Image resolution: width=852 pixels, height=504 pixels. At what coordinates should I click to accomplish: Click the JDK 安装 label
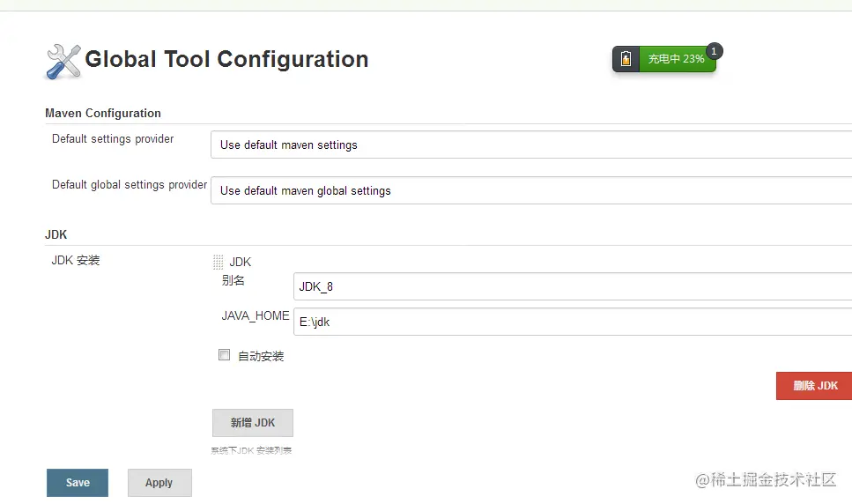coord(76,260)
